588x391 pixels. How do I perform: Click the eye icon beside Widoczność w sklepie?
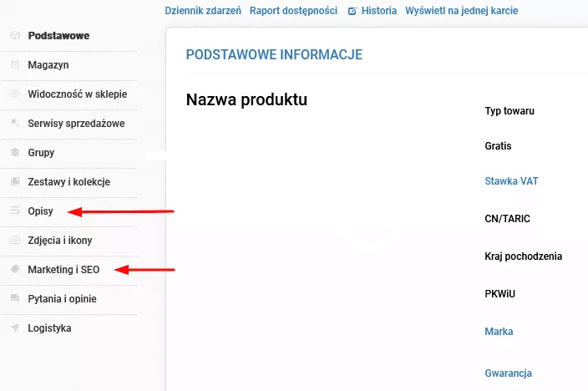tap(15, 94)
